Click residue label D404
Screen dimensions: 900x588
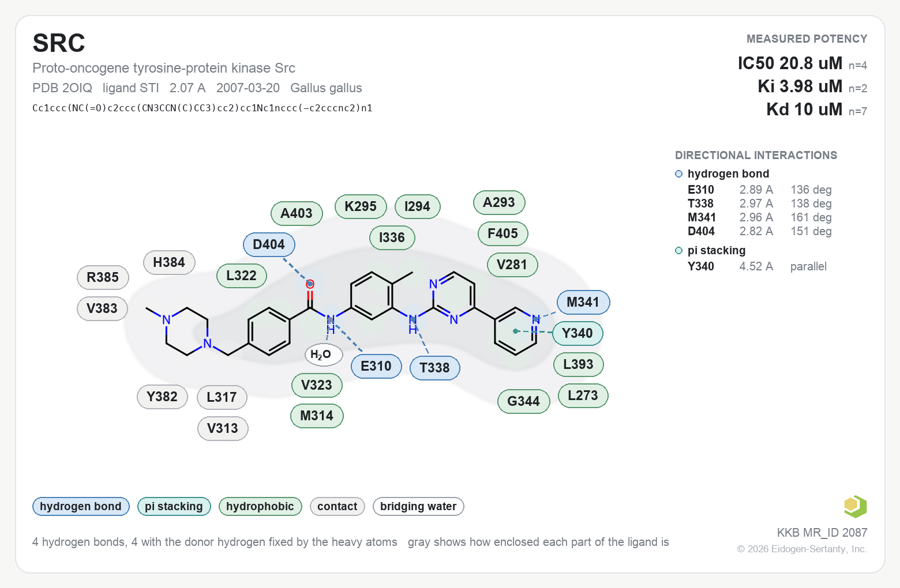coord(269,244)
